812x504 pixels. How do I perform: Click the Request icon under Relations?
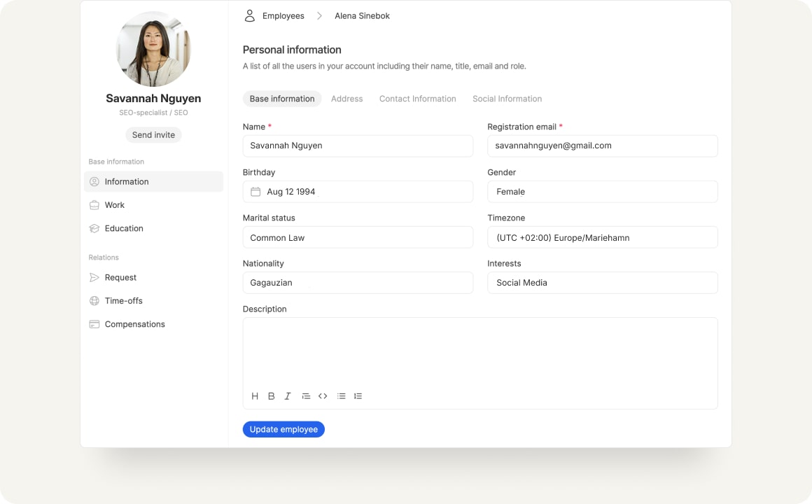(94, 277)
